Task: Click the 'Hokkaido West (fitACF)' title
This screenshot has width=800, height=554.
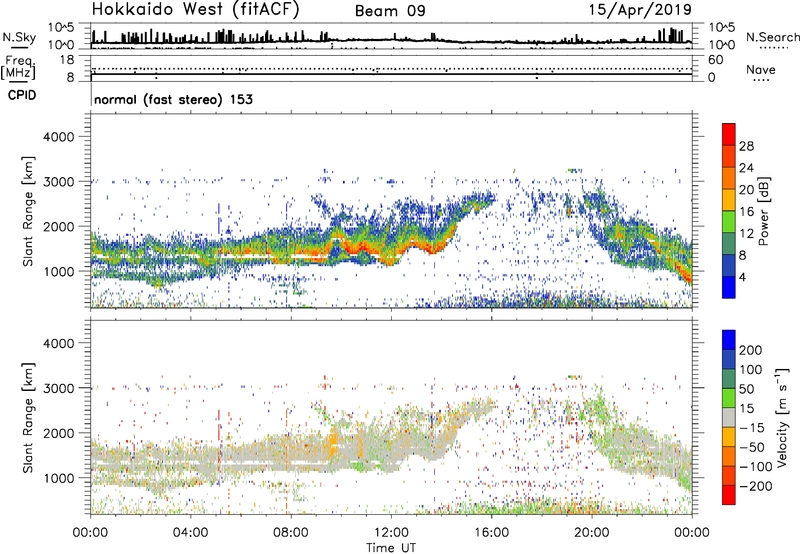Action: (195, 9)
